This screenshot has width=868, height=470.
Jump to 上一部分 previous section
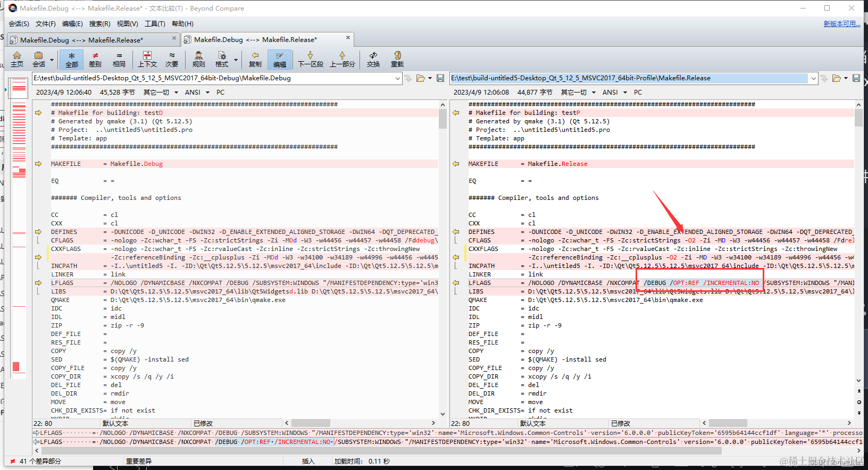coord(342,59)
